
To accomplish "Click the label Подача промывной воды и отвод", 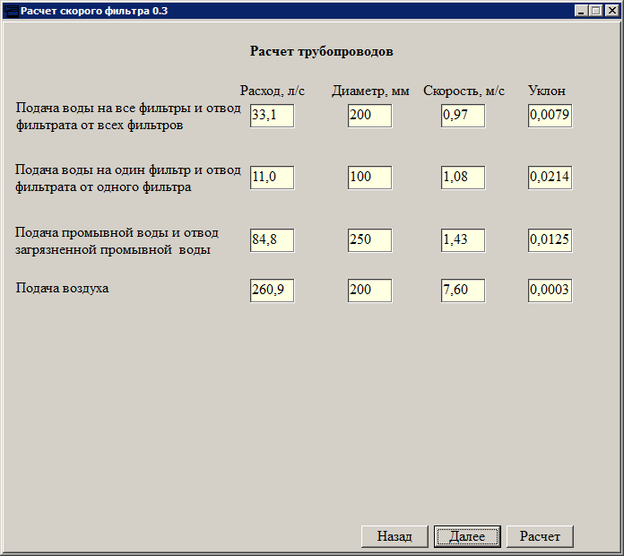I will pyautogui.click(x=117, y=241).
